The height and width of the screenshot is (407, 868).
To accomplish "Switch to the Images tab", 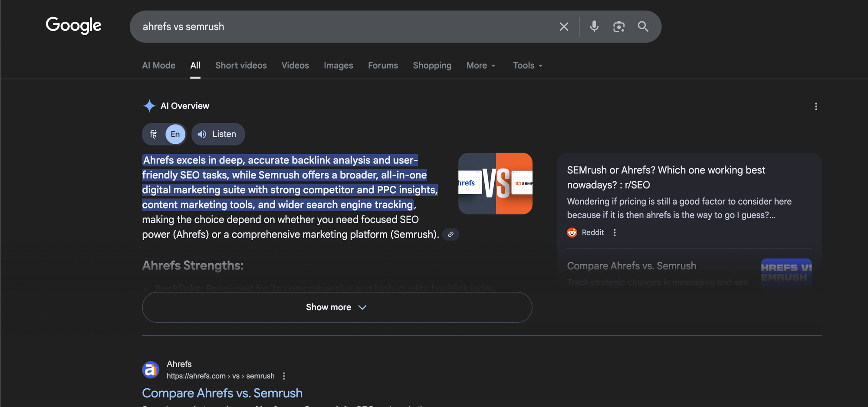I will pos(338,66).
